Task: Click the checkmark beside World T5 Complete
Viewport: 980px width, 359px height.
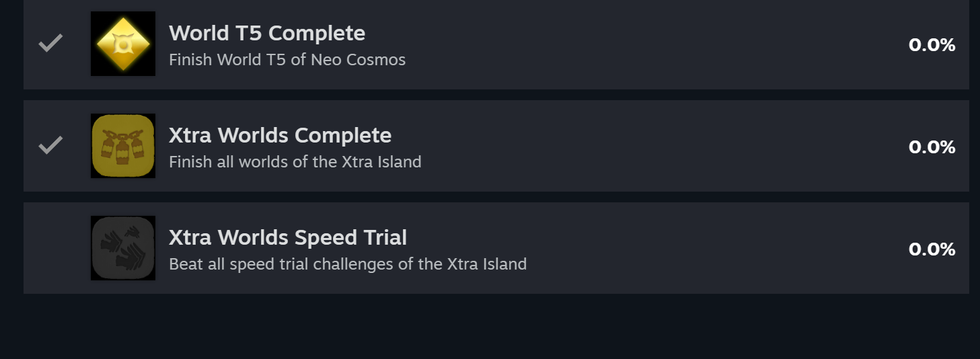Action: tap(50, 44)
